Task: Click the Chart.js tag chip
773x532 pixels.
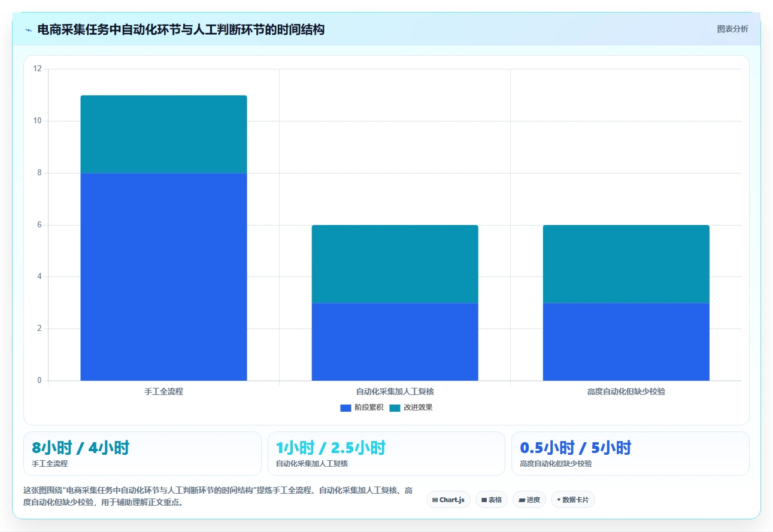Action: tap(448, 500)
